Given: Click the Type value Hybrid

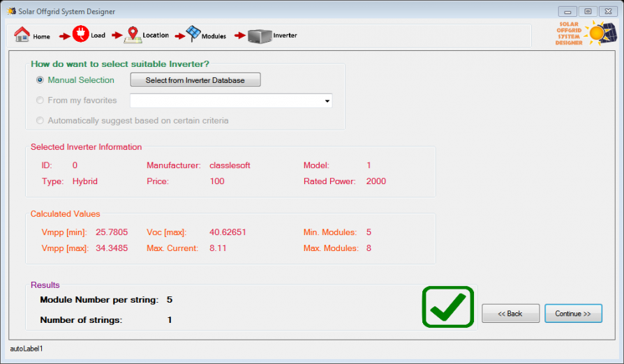Looking at the screenshot, I should point(84,181).
